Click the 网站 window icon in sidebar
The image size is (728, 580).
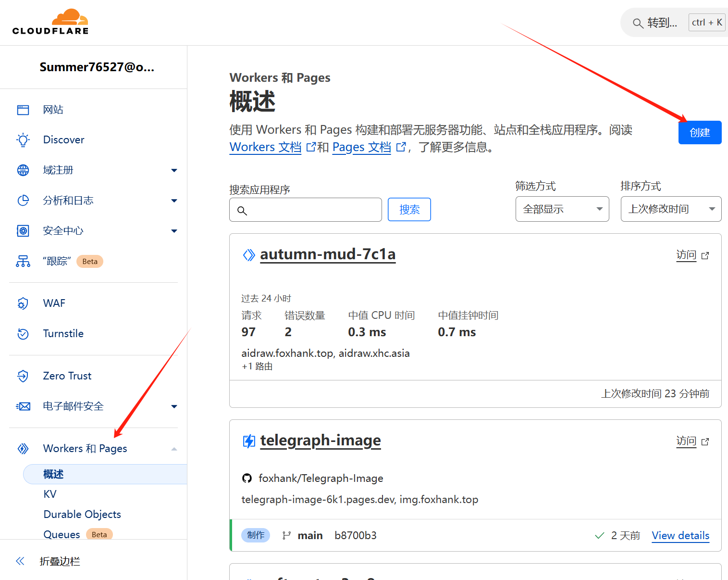click(x=23, y=110)
